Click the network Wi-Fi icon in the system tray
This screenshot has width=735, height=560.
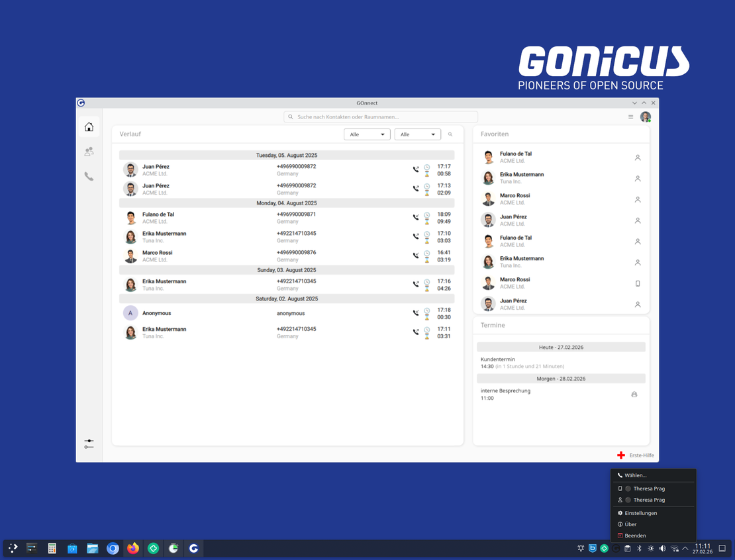[x=675, y=548]
